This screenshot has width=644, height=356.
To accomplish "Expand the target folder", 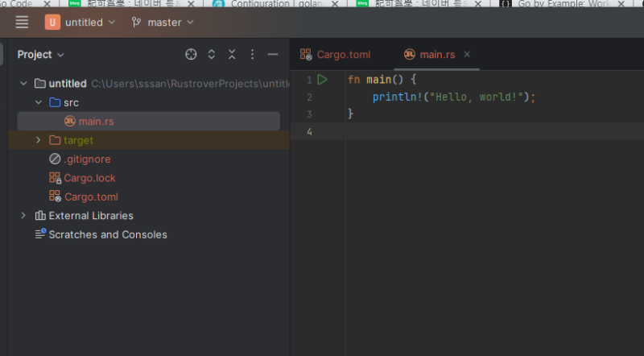I will click(38, 140).
